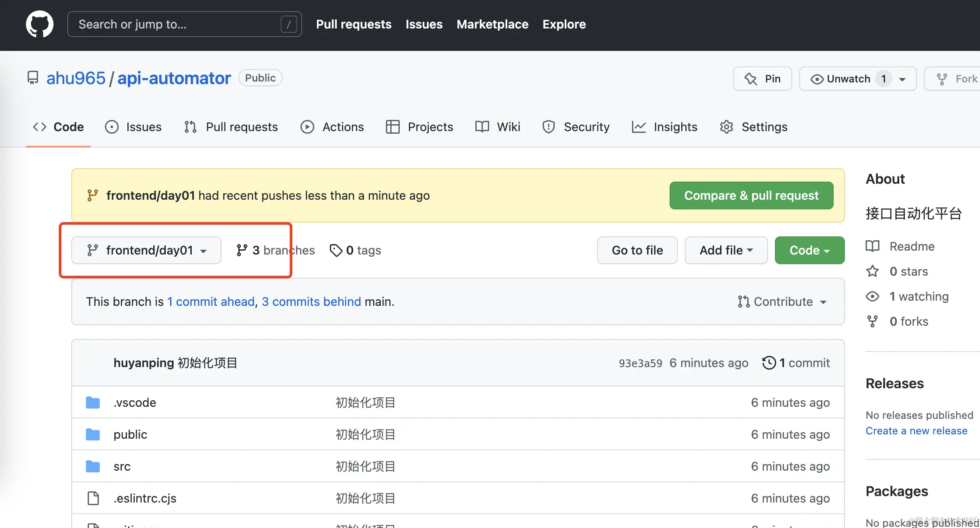
Task: Open the .vscode folder icon
Action: (x=93, y=402)
